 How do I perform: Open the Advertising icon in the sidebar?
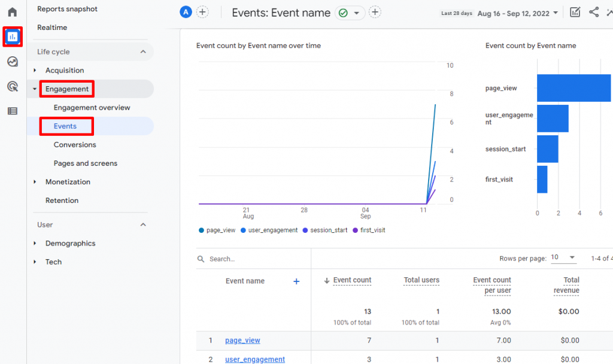(x=12, y=87)
